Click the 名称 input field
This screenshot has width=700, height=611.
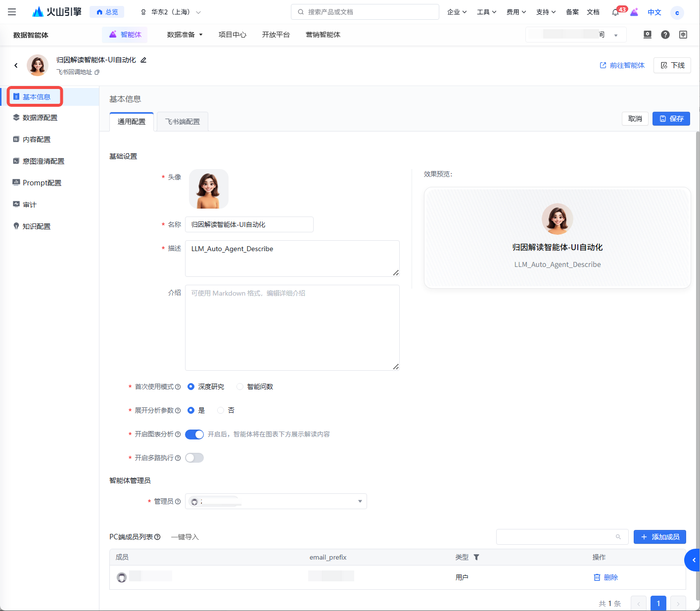coord(249,224)
